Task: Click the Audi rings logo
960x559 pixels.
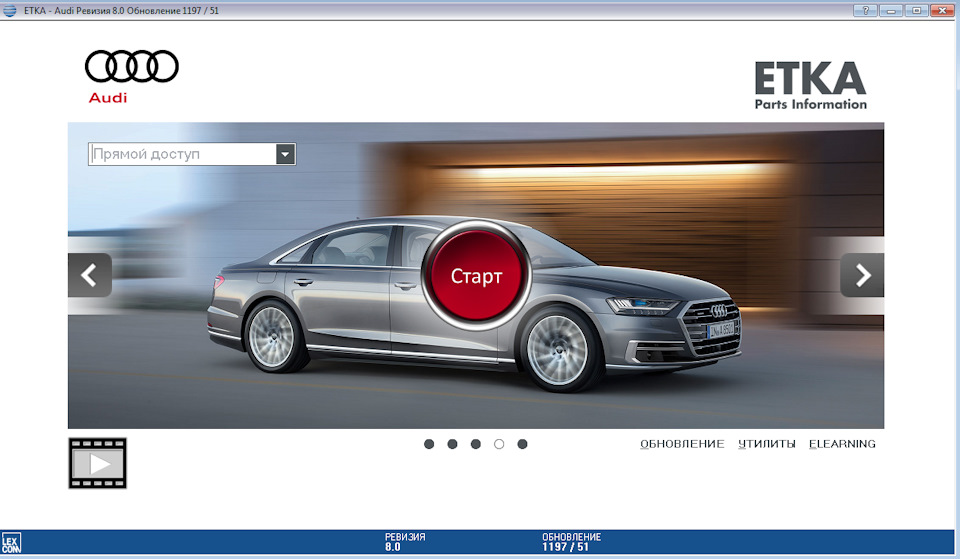Action: click(132, 66)
